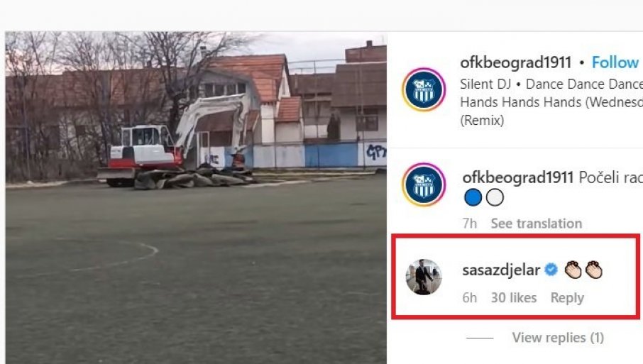Open sasazdjelar's profile picture
Image resolution: width=643 pixels, height=364 pixels.
[x=424, y=277]
